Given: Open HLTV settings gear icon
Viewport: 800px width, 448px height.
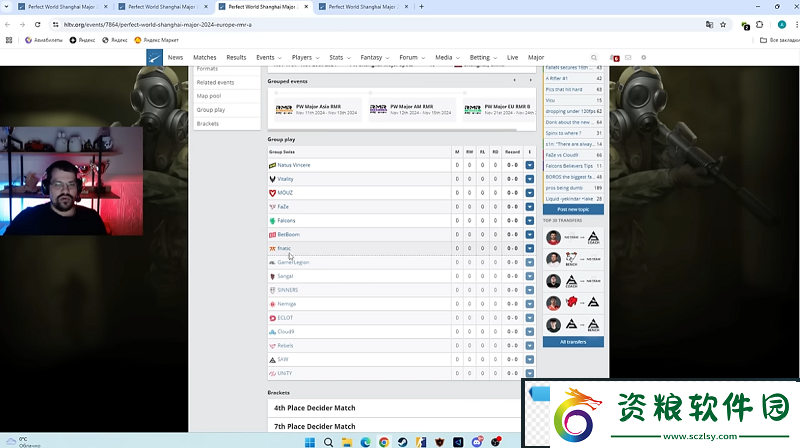Looking at the screenshot, I should click(x=643, y=58).
